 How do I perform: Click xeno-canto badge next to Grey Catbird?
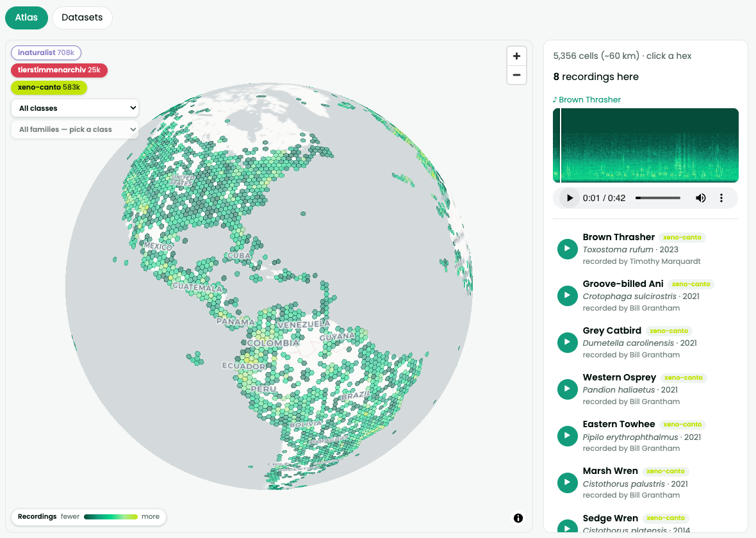pyautogui.click(x=669, y=330)
